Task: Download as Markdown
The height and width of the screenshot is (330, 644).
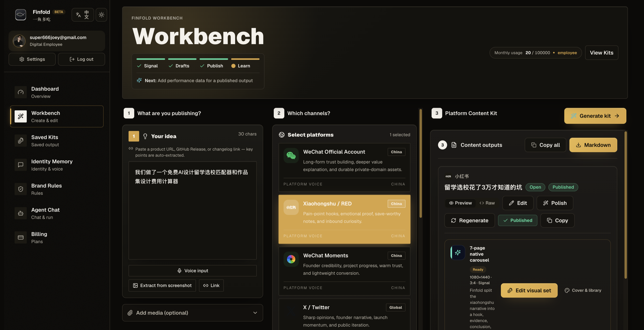Action: (x=593, y=145)
